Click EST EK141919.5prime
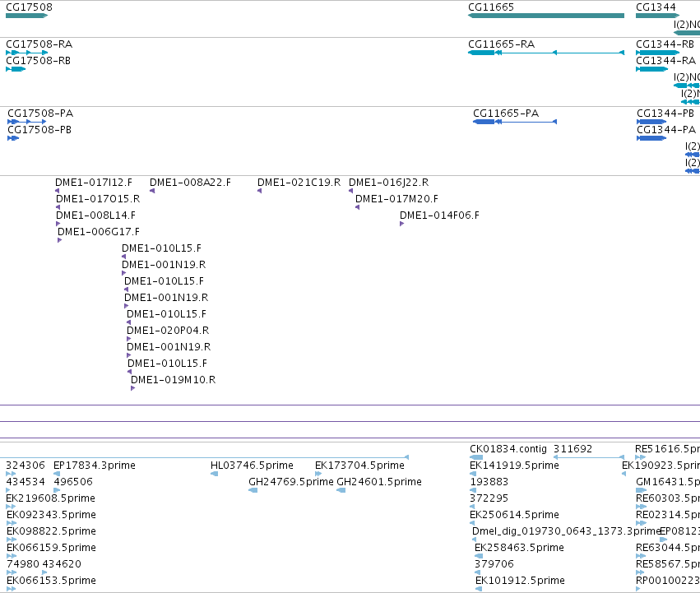 (x=473, y=474)
